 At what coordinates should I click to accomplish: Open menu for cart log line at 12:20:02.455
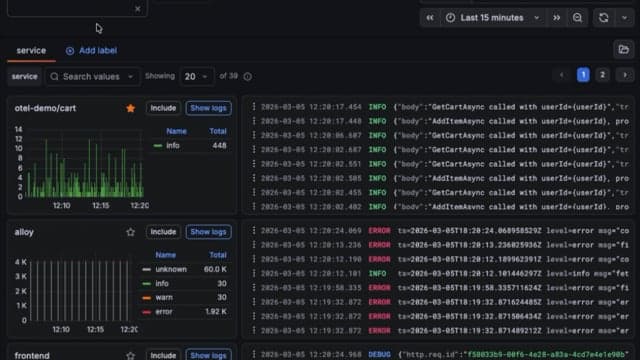pos(254,193)
